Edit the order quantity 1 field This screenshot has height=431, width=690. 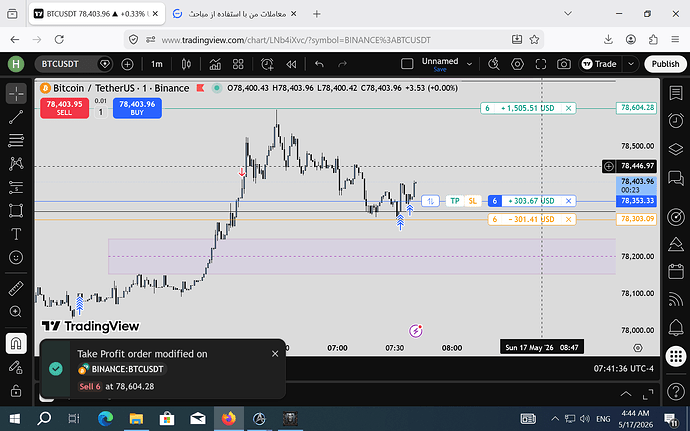pos(101,112)
